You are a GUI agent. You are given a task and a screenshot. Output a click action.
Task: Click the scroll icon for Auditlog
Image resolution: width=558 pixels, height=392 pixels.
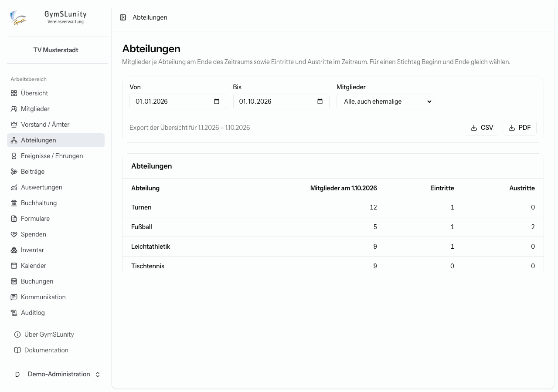(14, 313)
